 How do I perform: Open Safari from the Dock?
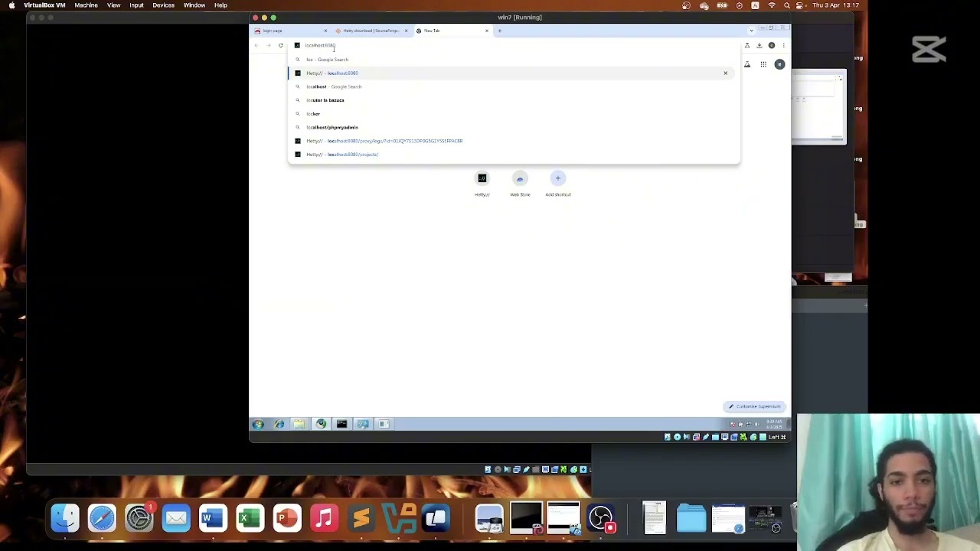102,518
